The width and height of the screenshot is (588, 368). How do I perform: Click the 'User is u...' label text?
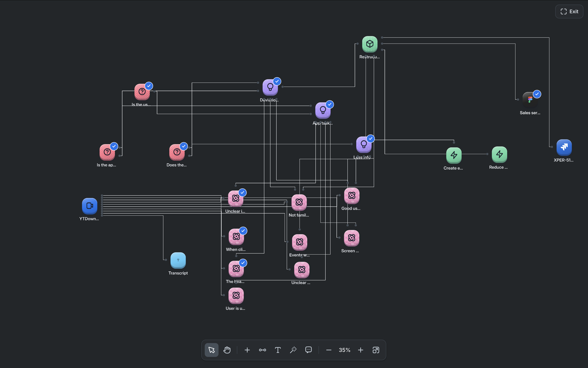[235, 308]
